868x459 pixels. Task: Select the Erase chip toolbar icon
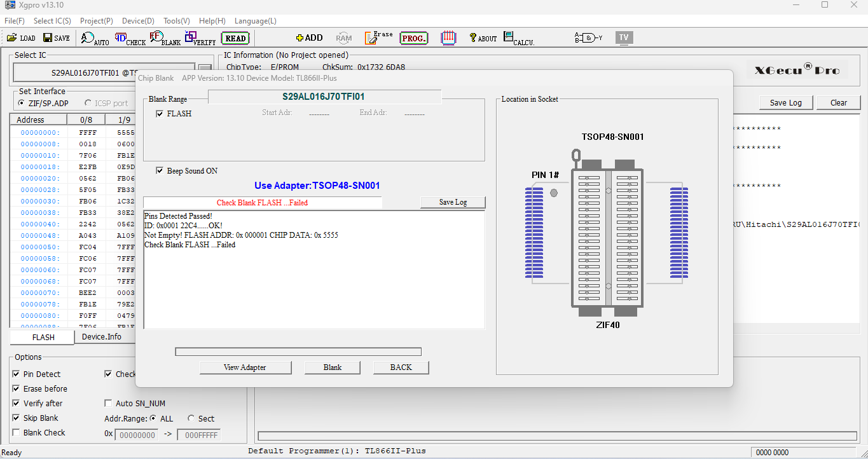[379, 38]
